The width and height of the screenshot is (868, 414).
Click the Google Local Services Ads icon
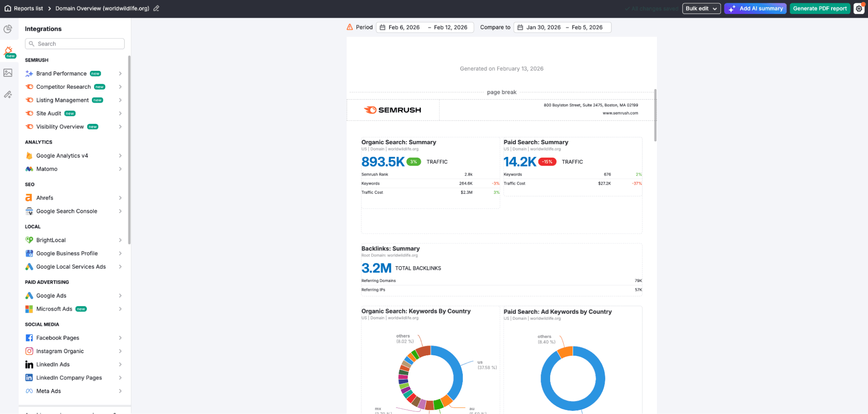pos(29,267)
